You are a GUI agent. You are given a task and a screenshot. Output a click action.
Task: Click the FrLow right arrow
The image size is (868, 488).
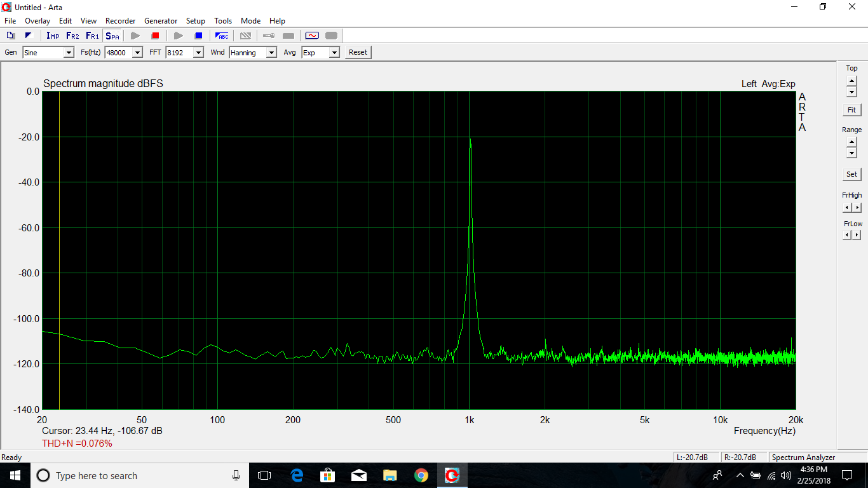click(857, 235)
